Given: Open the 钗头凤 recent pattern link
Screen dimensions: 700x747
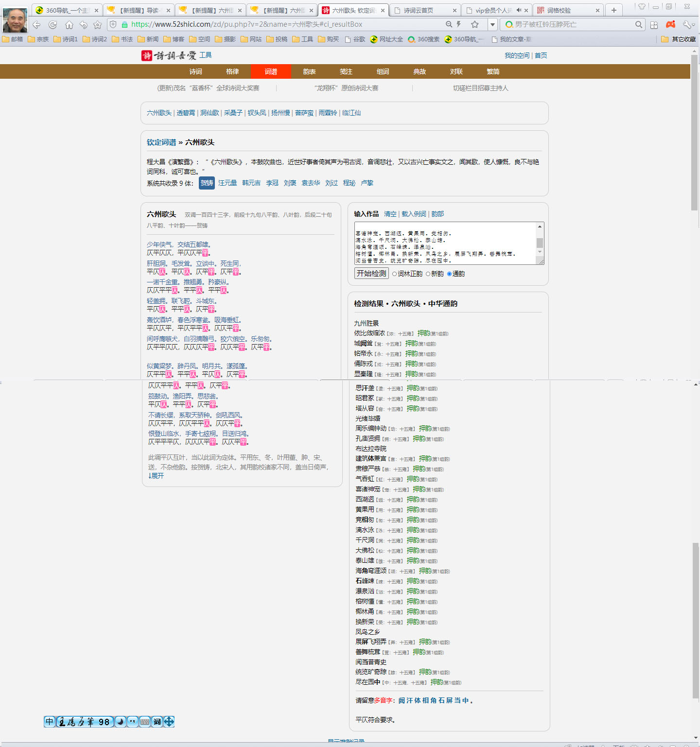Looking at the screenshot, I should [257, 113].
